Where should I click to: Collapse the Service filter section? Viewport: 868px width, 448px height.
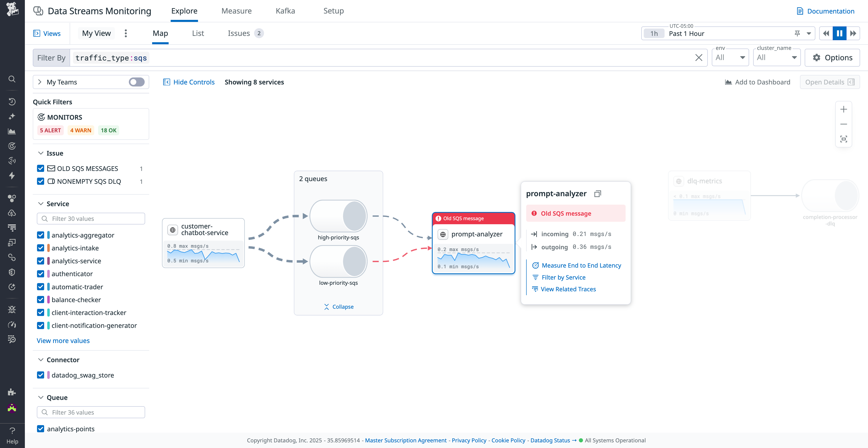click(x=41, y=204)
